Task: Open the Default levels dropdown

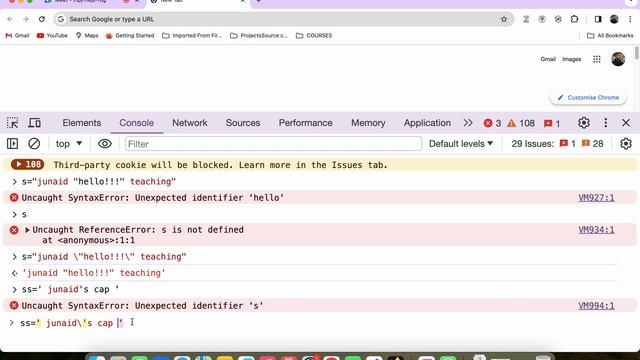Action: [461, 144]
